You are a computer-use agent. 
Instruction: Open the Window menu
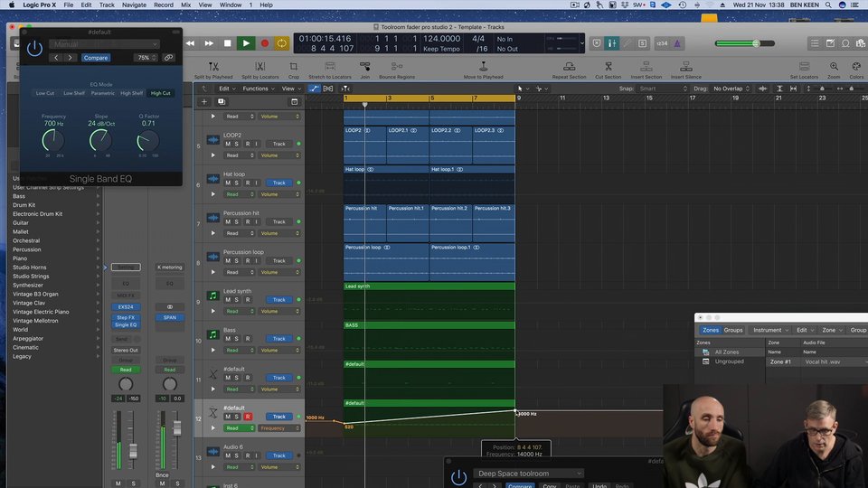231,5
